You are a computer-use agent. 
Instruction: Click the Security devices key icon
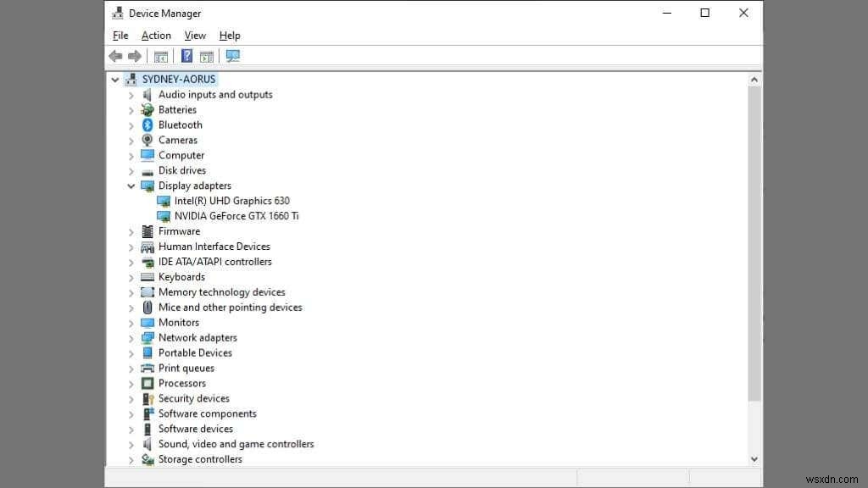click(x=147, y=398)
